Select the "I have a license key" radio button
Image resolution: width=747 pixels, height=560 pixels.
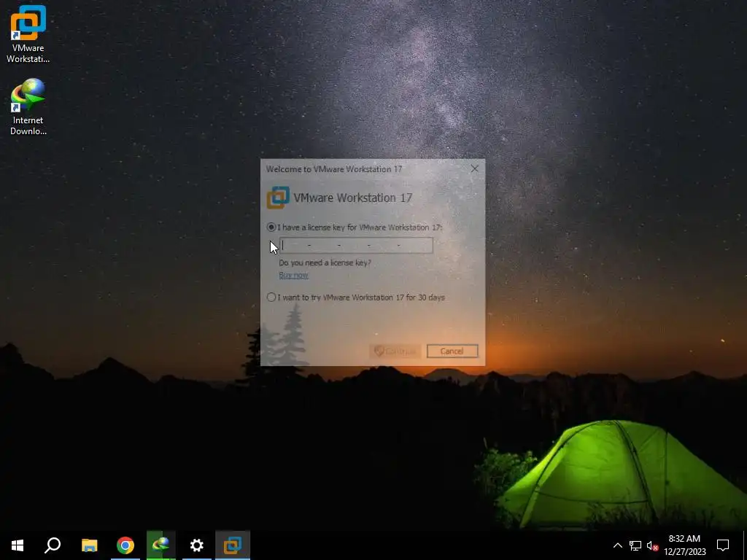271,227
